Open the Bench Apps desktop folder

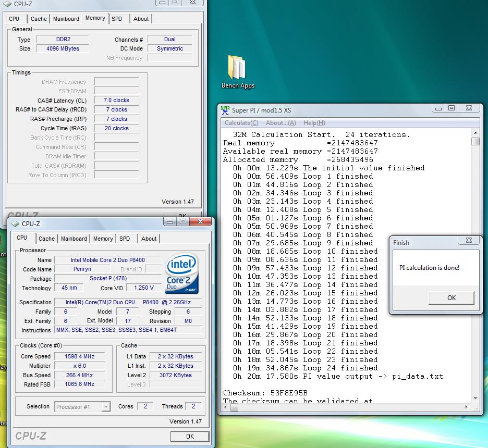click(x=238, y=72)
